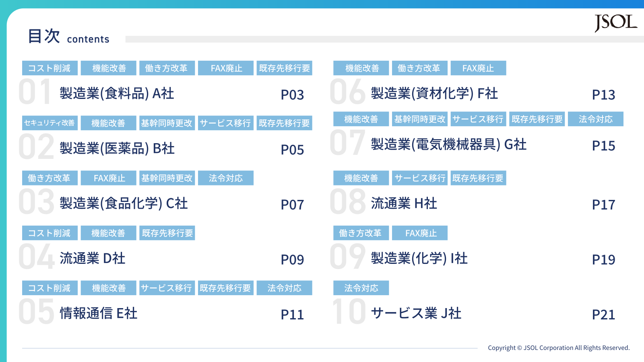The width and height of the screenshot is (644, 362).
Task: Select the 既存先移行要 tag above H社
Action: [x=478, y=178]
